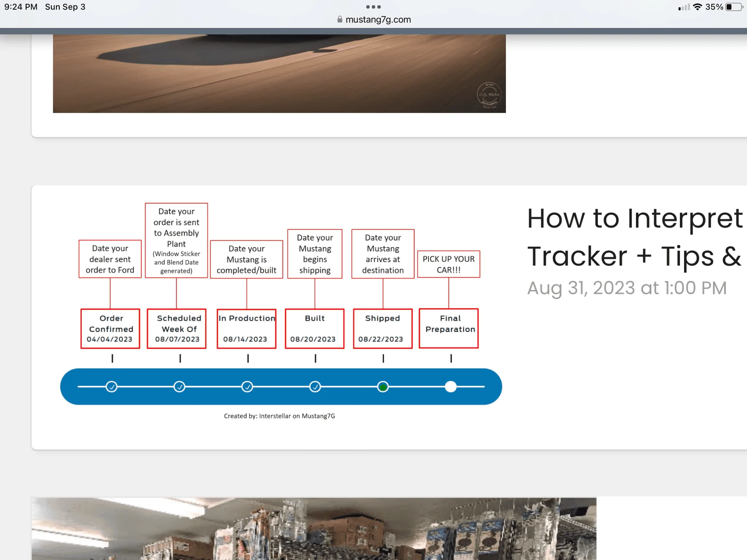747x560 pixels.
Task: Click the white Final Preparation dot
Action: 450,386
